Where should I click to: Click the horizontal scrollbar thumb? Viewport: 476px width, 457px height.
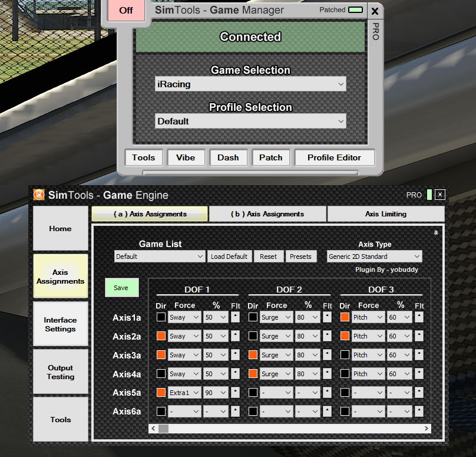[x=163, y=429]
